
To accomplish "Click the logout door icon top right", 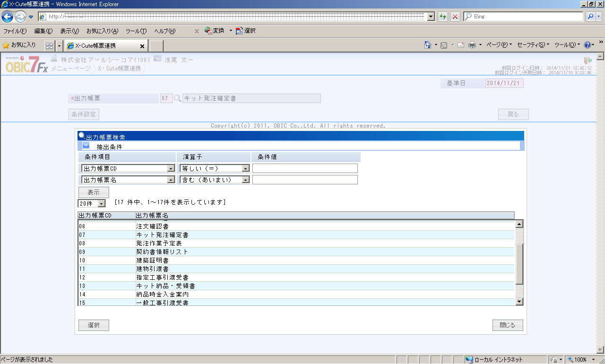I will point(588,61).
